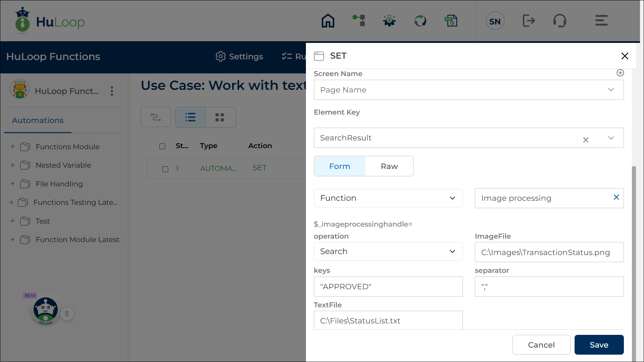Select the Automations tab

[x=38, y=120]
